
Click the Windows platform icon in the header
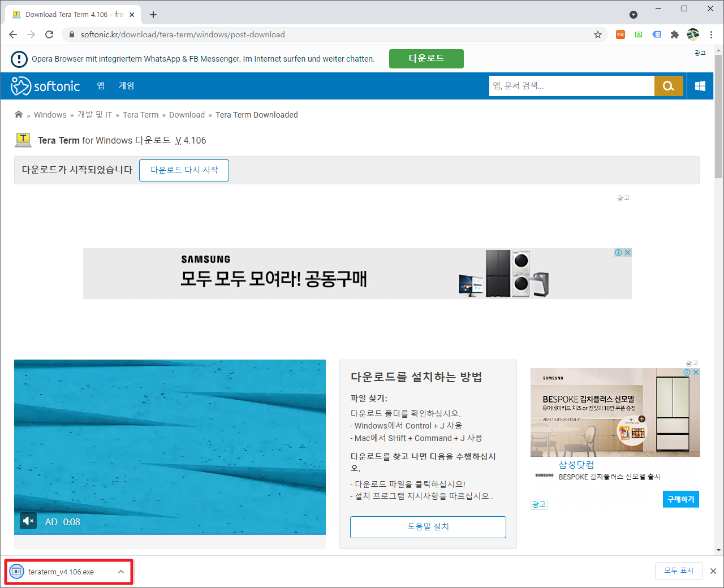click(700, 86)
